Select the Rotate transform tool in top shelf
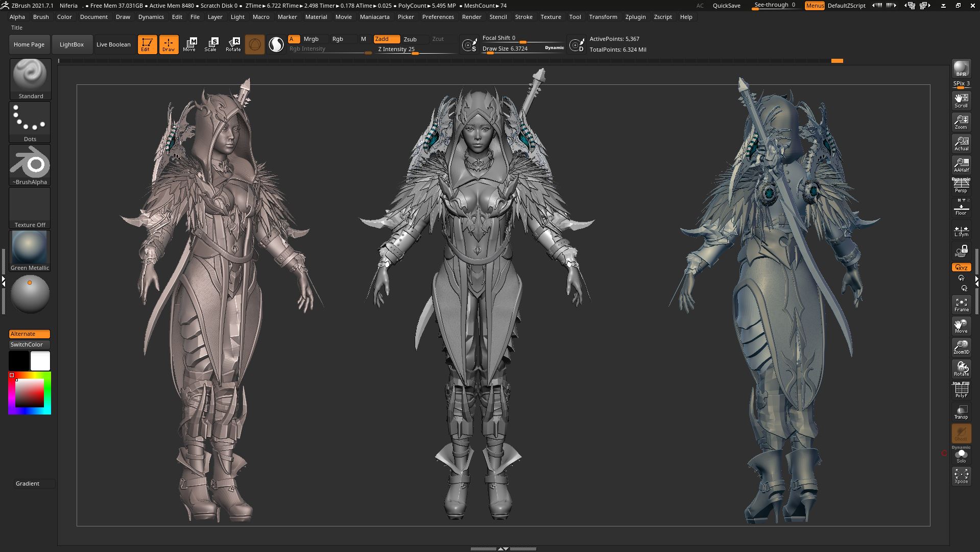Screen dimensions: 980x552 coord(233,44)
